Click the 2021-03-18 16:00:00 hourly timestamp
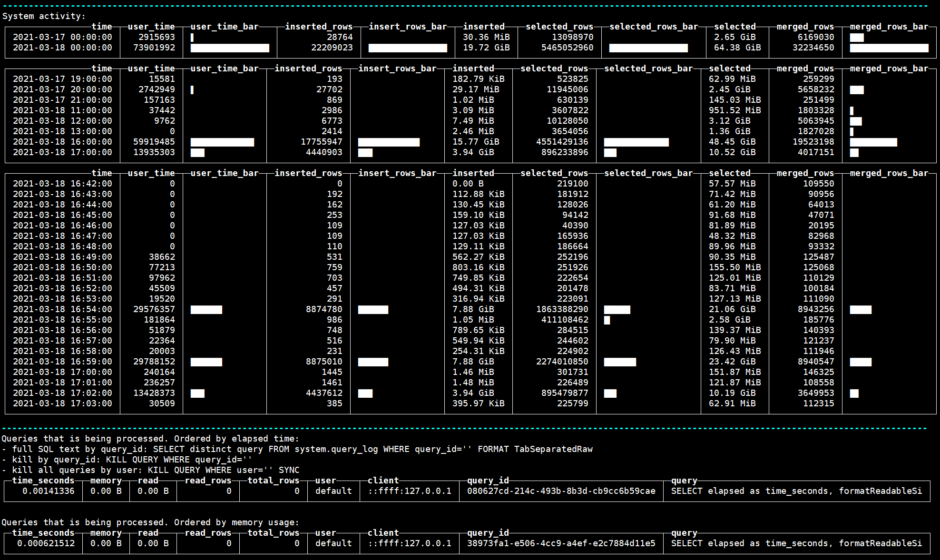The image size is (940, 560). pyautogui.click(x=62, y=142)
